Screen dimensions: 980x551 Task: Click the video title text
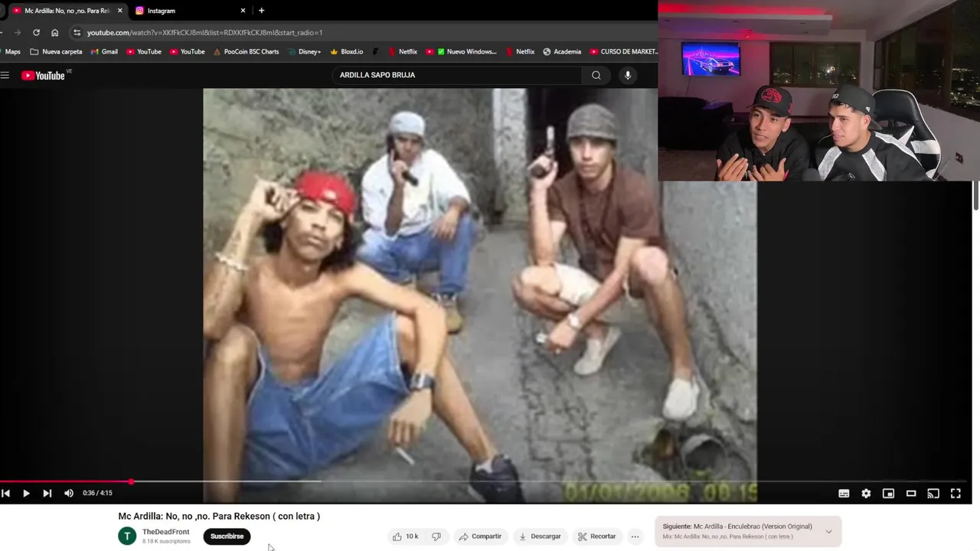click(219, 517)
